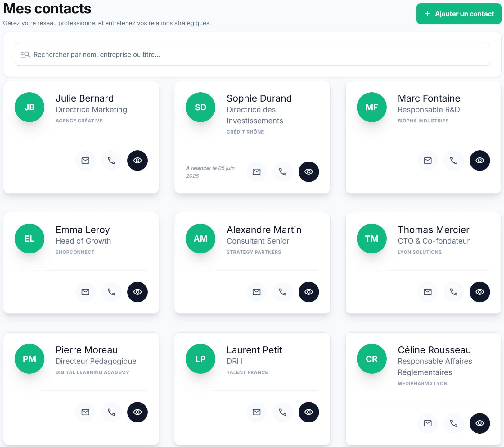Call Laurent Petit with the phone icon
The height and width of the screenshot is (447, 504).
click(282, 412)
